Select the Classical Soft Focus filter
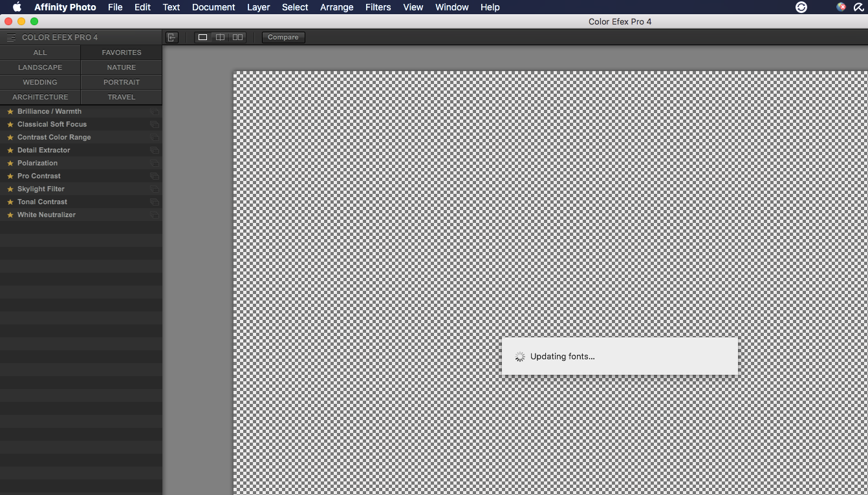 pos(81,124)
